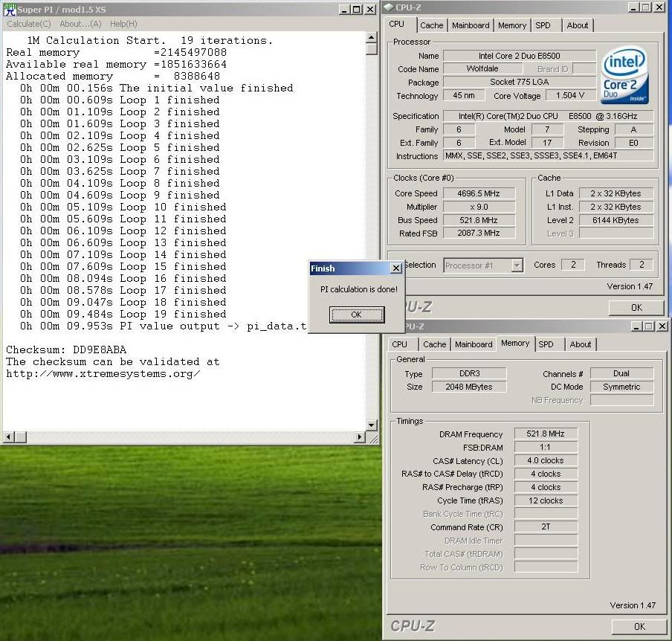
Task: Click OK in the Finish dialog
Action: coord(357,315)
